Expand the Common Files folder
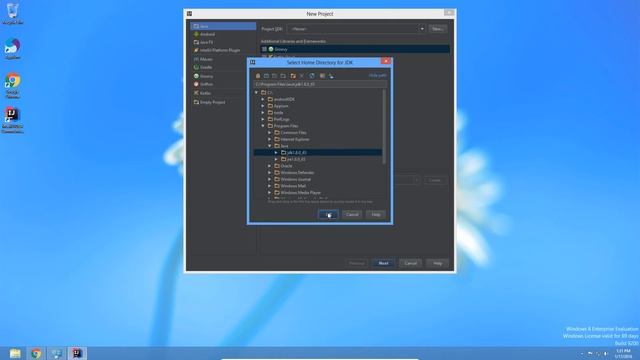Viewport: 640px width, 360px height. (269, 133)
